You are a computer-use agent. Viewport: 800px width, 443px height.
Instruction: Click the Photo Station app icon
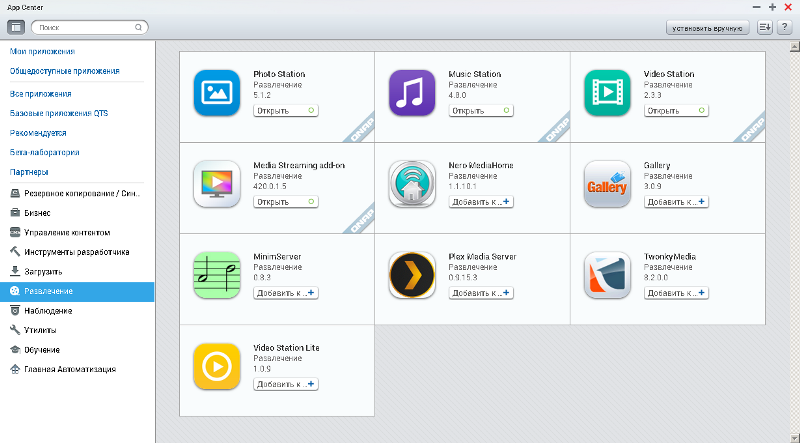(217, 93)
